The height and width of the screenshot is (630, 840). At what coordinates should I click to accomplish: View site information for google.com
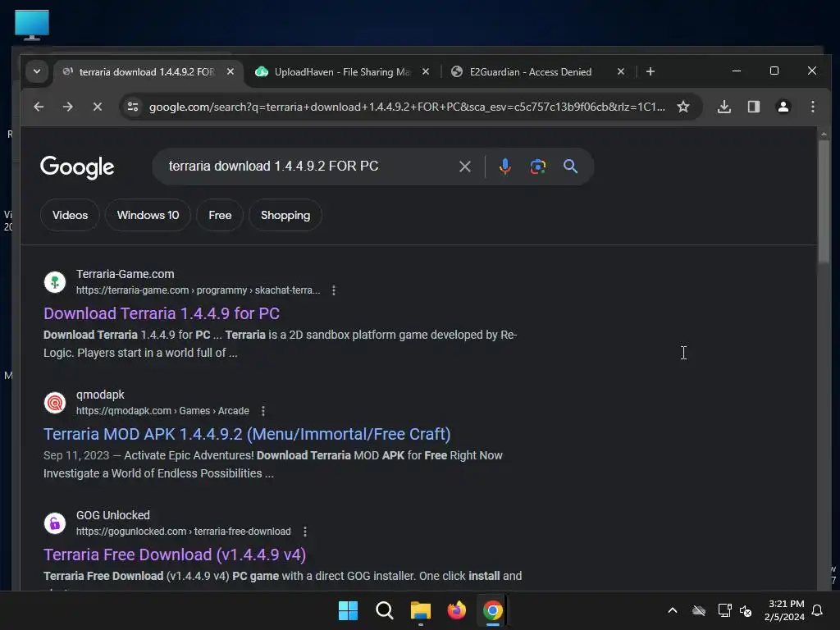(133, 107)
